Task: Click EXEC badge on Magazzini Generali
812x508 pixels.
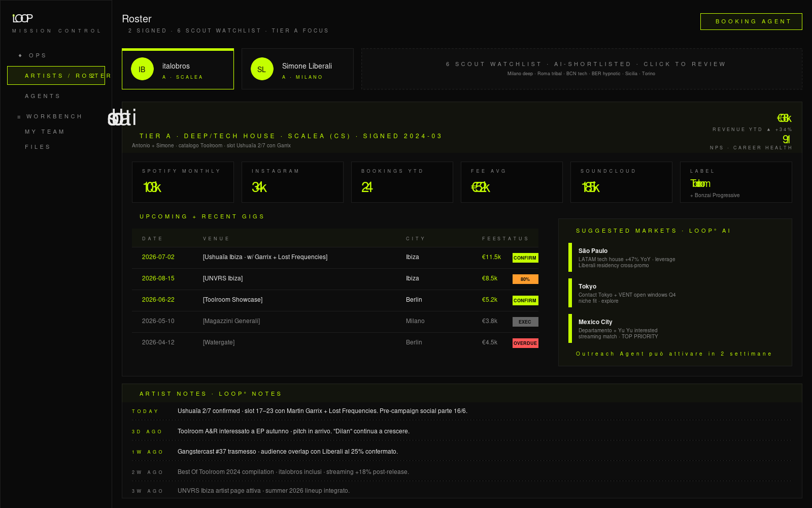Action: pos(525,322)
